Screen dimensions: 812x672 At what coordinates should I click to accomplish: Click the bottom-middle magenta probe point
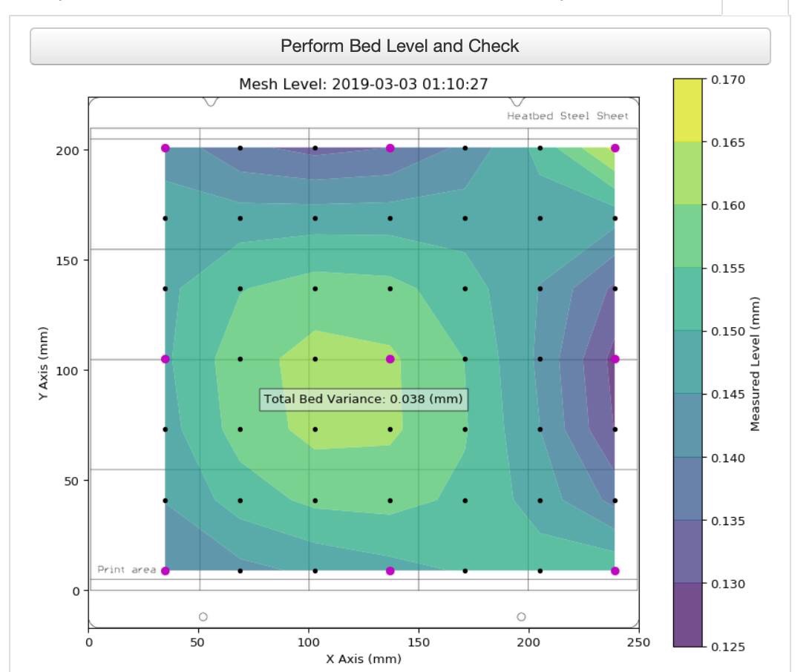390,571
